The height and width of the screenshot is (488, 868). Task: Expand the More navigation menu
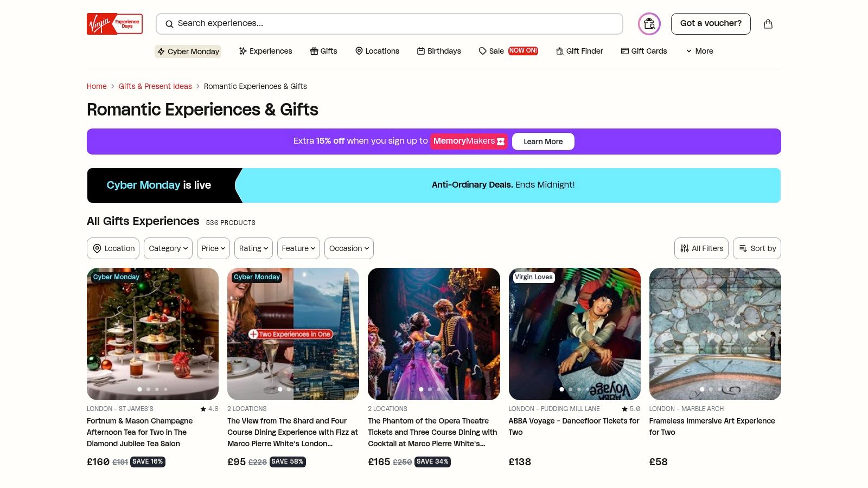pos(699,51)
